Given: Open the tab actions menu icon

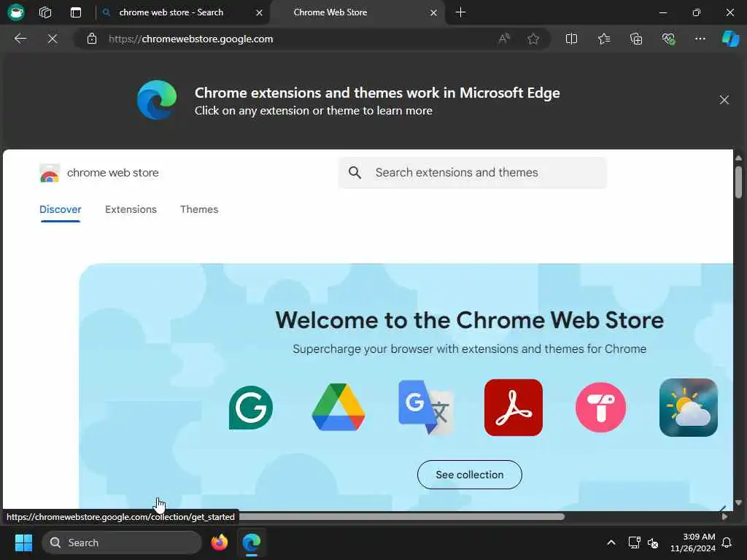Looking at the screenshot, I should coord(76,12).
